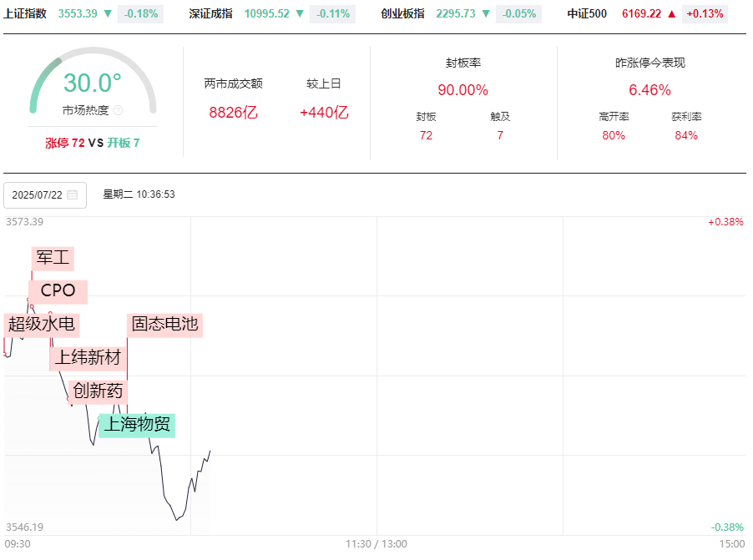753x560 pixels.
Task: Click the 涨停 72 count
Action: (65, 143)
